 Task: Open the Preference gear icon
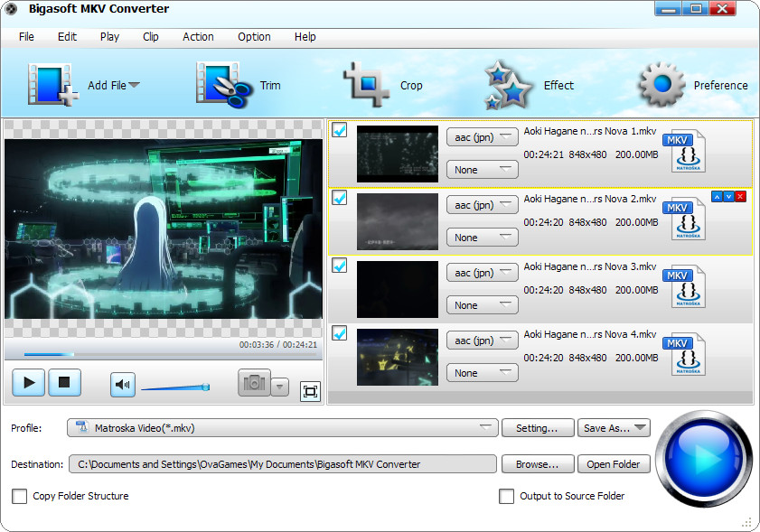(662, 84)
